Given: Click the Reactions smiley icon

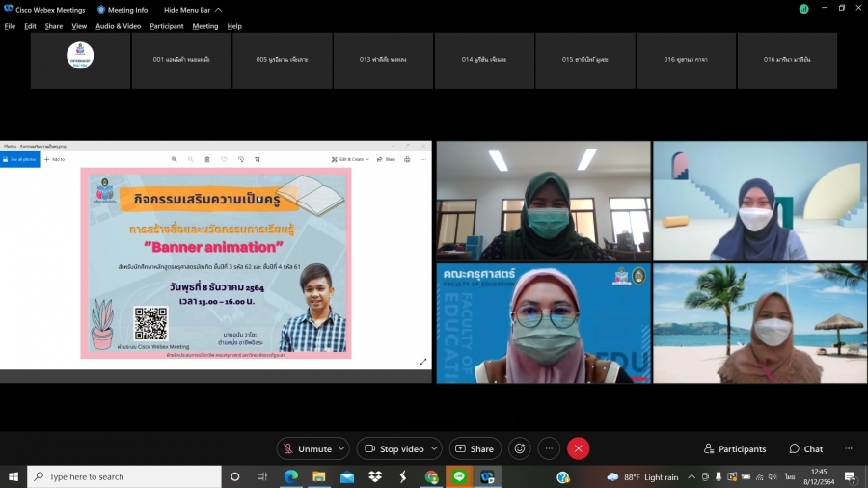Looking at the screenshot, I should 520,448.
